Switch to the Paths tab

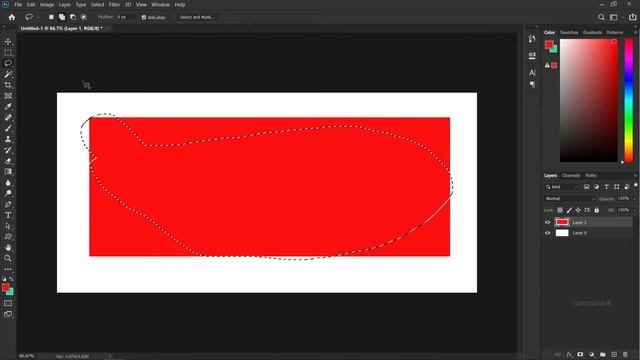tap(591, 176)
